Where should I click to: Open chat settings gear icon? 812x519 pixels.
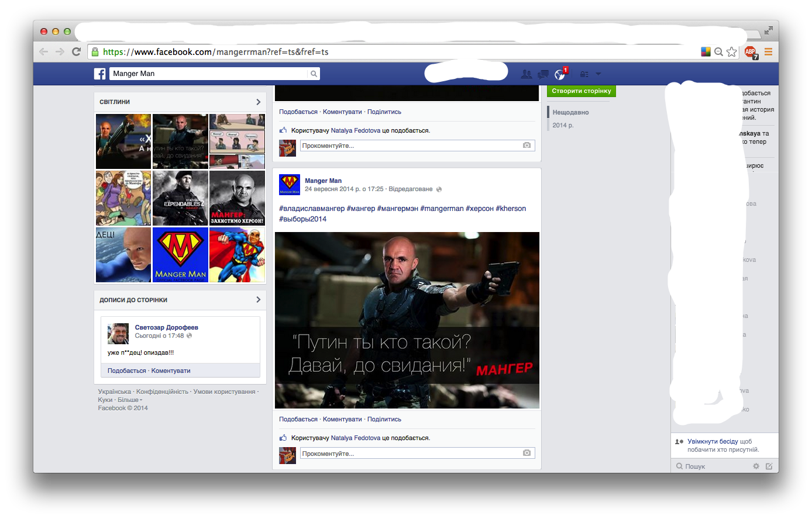pyautogui.click(x=756, y=466)
